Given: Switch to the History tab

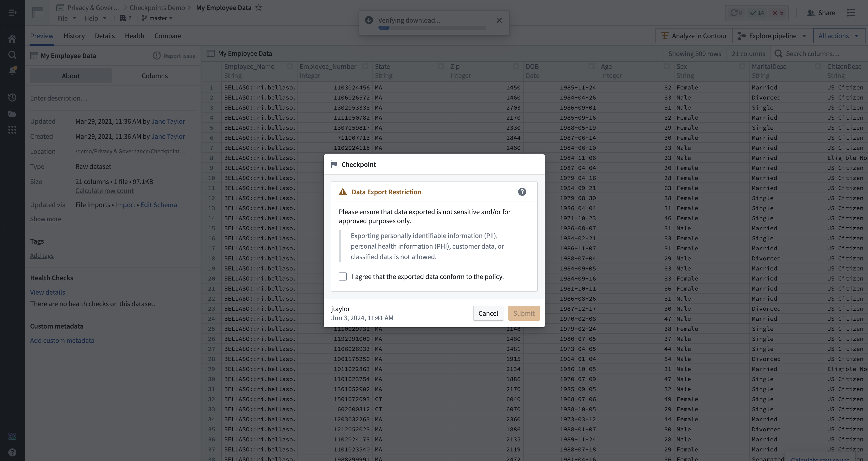Looking at the screenshot, I should tap(74, 36).
